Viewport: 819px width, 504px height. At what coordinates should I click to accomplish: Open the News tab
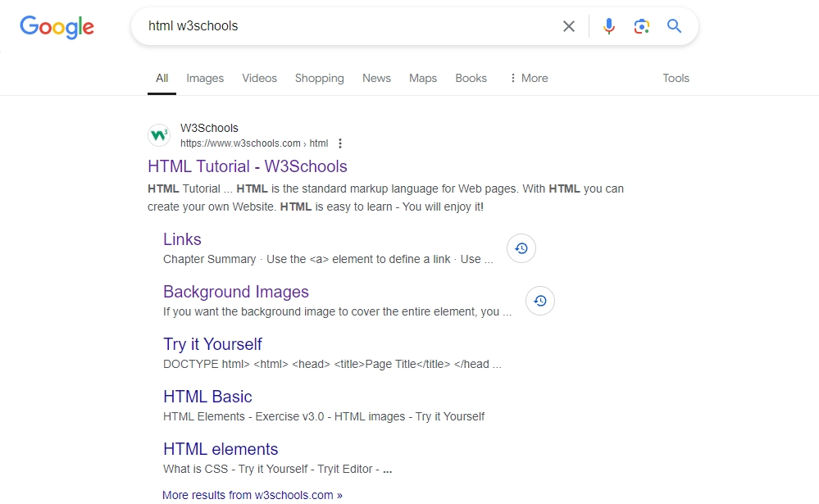pyautogui.click(x=376, y=79)
